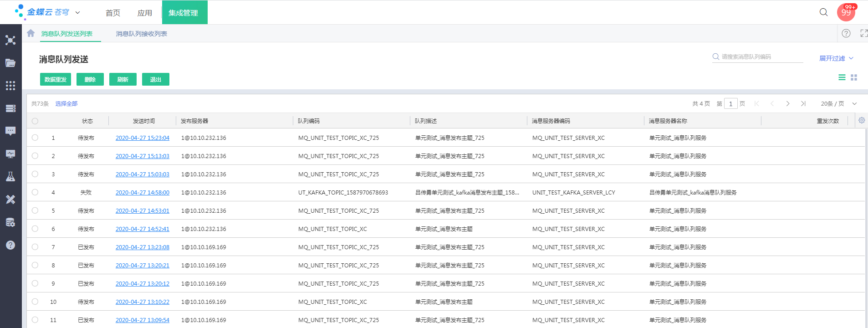The height and width of the screenshot is (328, 868).
Task: Click the 刷新 button
Action: tap(123, 79)
